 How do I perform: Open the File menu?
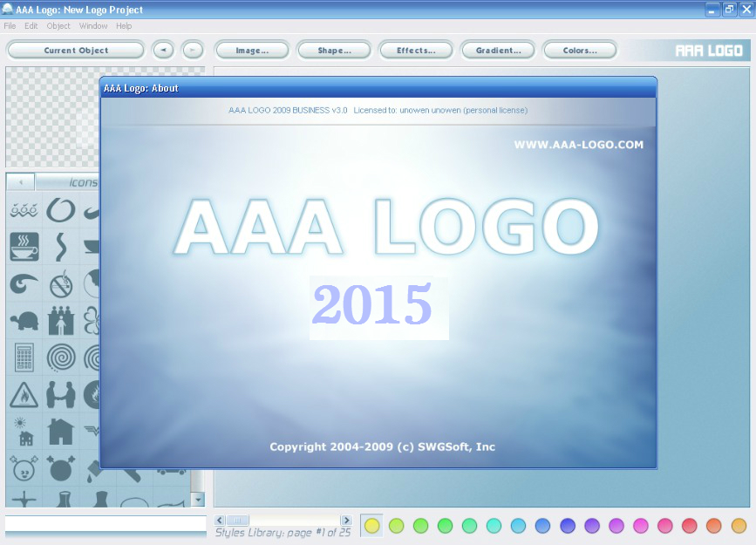pos(10,26)
